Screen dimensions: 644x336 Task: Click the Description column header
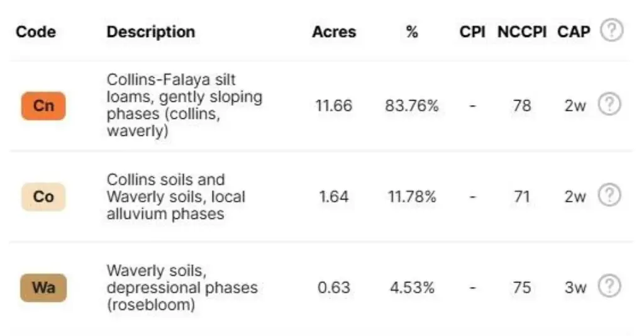tap(150, 31)
